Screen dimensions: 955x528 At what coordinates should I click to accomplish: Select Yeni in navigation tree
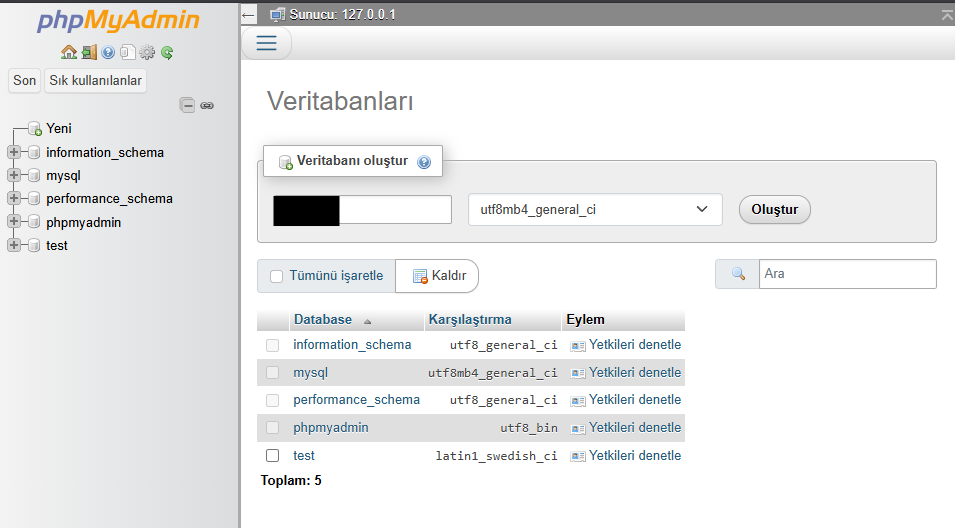58,128
